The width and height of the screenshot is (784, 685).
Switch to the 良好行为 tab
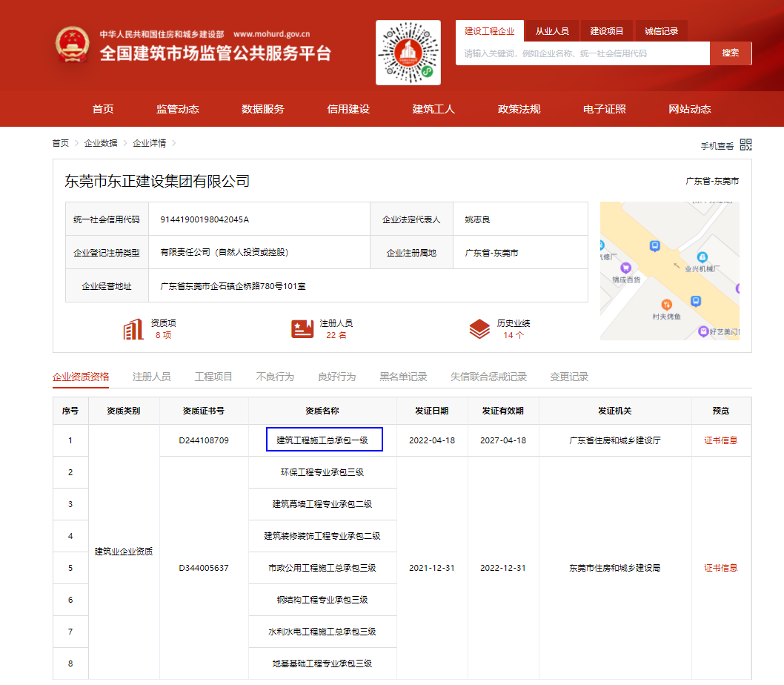coord(337,377)
